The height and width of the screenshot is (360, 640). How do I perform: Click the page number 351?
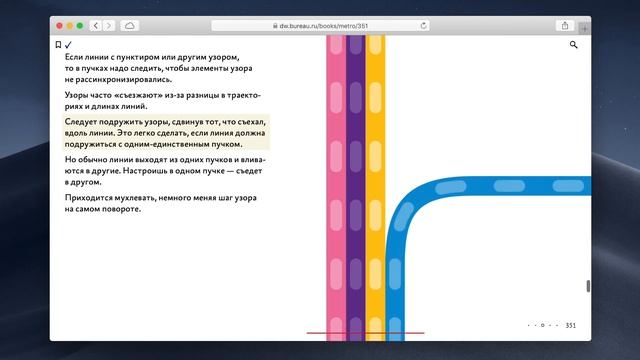pos(571,325)
